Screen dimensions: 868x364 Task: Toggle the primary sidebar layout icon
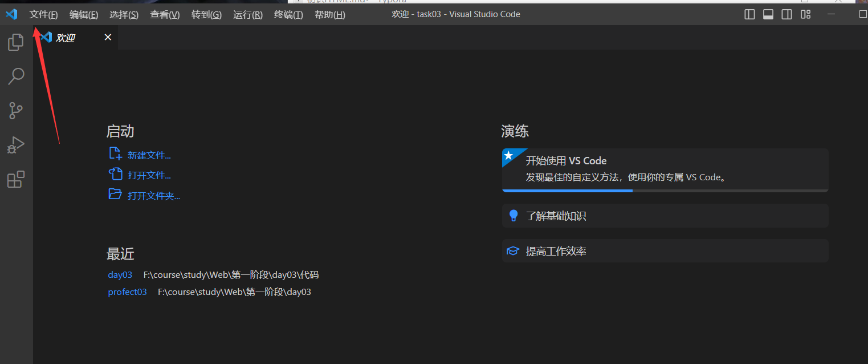(750, 14)
